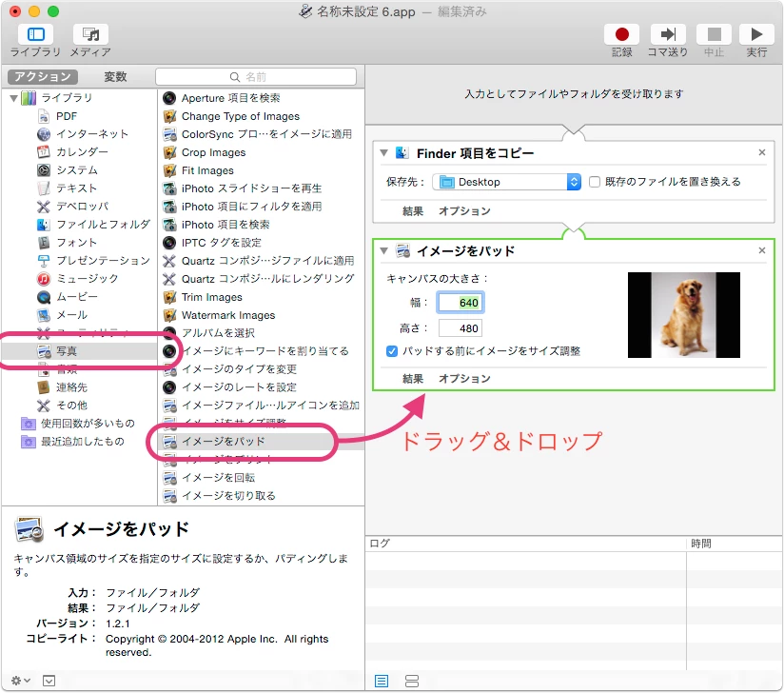Enable 既存のファイルを置き換える checkbox
Image resolution: width=784 pixels, height=693 pixels.
coord(595,182)
